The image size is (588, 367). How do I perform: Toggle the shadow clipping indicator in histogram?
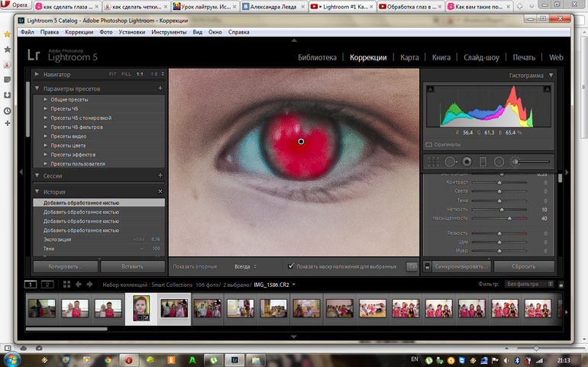(429, 89)
